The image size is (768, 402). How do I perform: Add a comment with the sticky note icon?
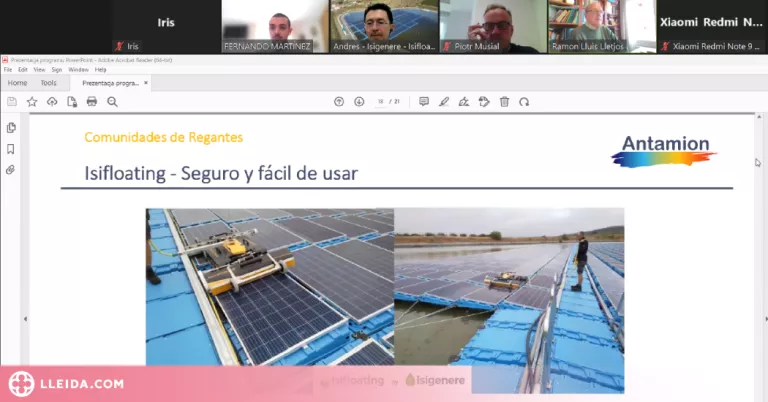click(424, 102)
